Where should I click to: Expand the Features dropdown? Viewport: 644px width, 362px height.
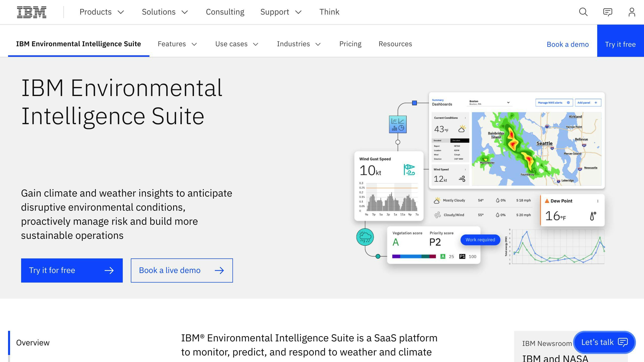[177, 44]
